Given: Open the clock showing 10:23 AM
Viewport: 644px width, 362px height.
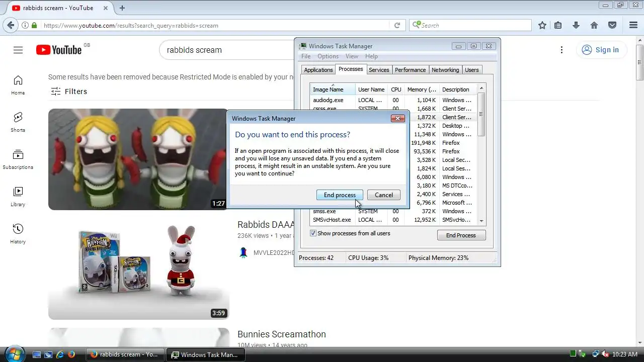Looking at the screenshot, I should coord(625,354).
